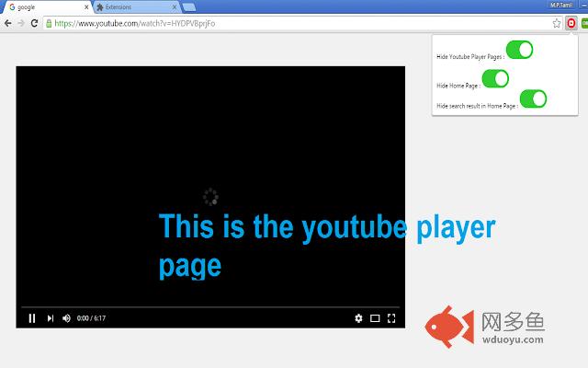This screenshot has height=368, width=588.
Task: Switch to the Extensions tab
Action: (136, 7)
